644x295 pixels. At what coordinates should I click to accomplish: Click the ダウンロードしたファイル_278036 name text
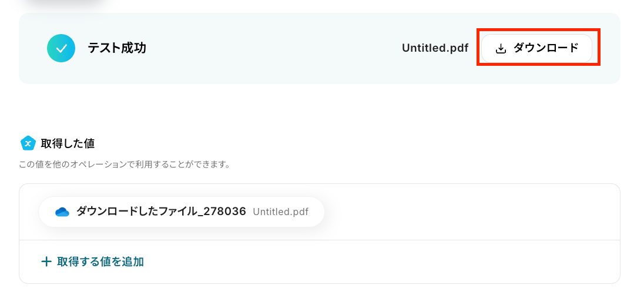(x=161, y=212)
